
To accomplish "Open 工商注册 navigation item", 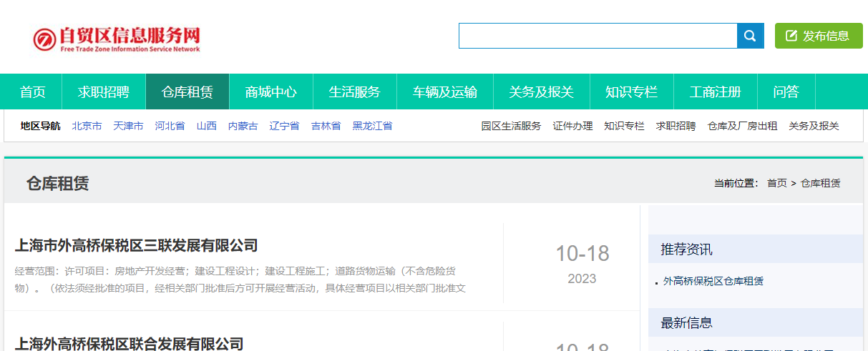I will pos(716,92).
